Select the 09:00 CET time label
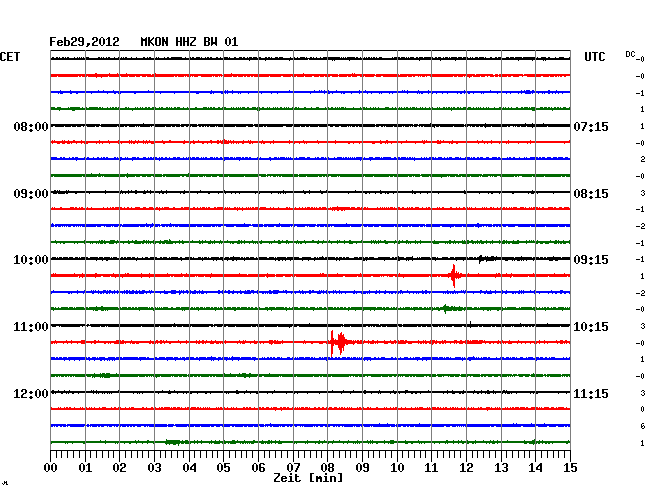The image size is (650, 494). [x=31, y=194]
